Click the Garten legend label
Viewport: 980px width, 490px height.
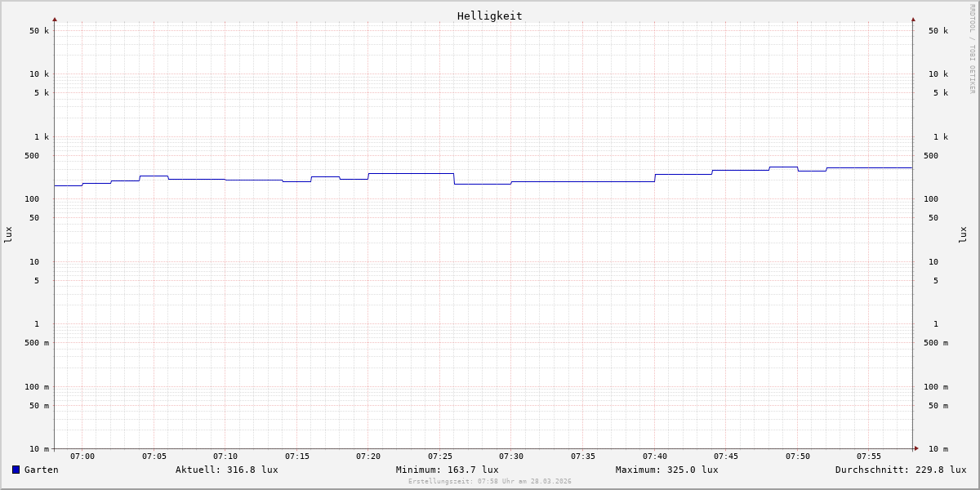point(41,470)
